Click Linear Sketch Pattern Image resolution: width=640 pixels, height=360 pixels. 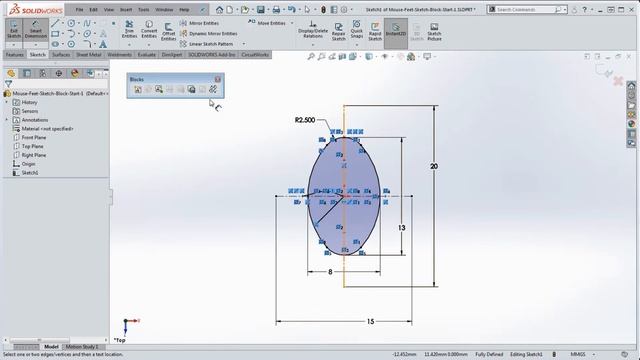click(207, 44)
